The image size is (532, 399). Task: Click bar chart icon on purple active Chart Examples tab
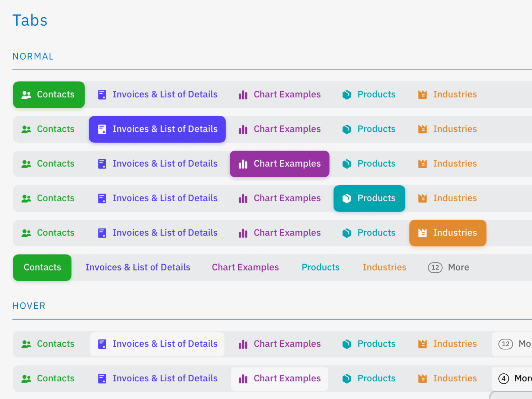[x=243, y=164]
